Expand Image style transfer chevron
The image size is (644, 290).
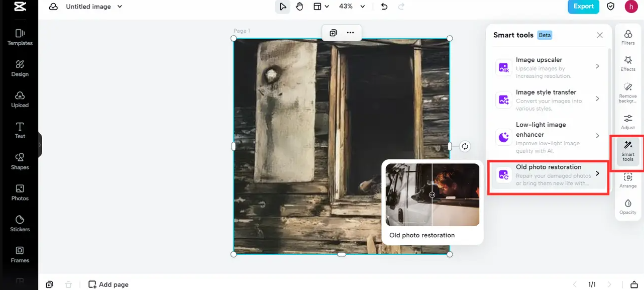coord(597,99)
